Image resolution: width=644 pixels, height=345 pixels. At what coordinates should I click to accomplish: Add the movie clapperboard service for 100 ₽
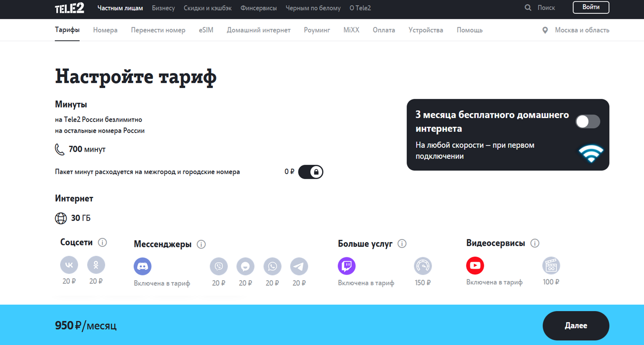(551, 266)
